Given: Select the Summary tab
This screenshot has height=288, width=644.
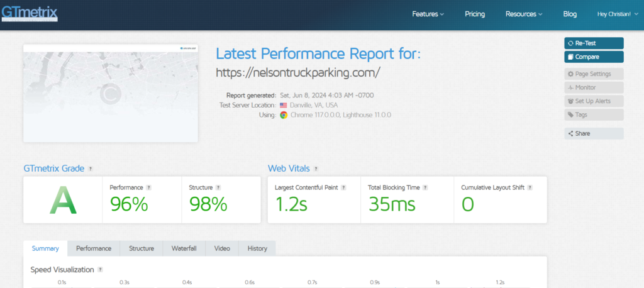Looking at the screenshot, I should (45, 248).
